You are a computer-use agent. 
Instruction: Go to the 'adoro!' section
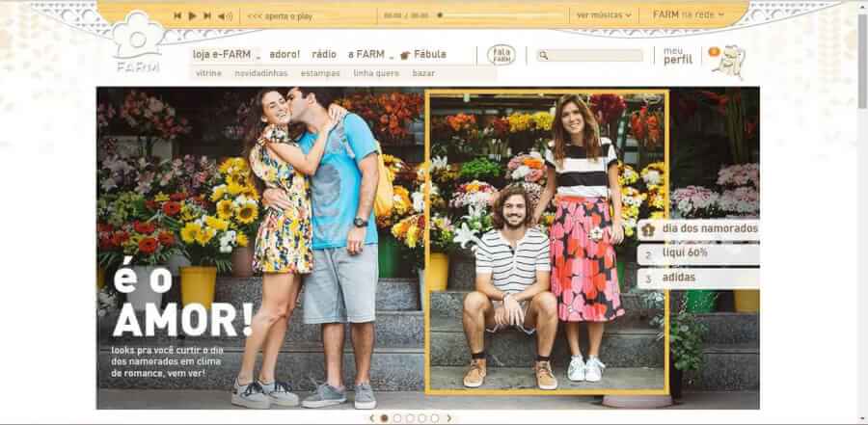[x=285, y=54]
